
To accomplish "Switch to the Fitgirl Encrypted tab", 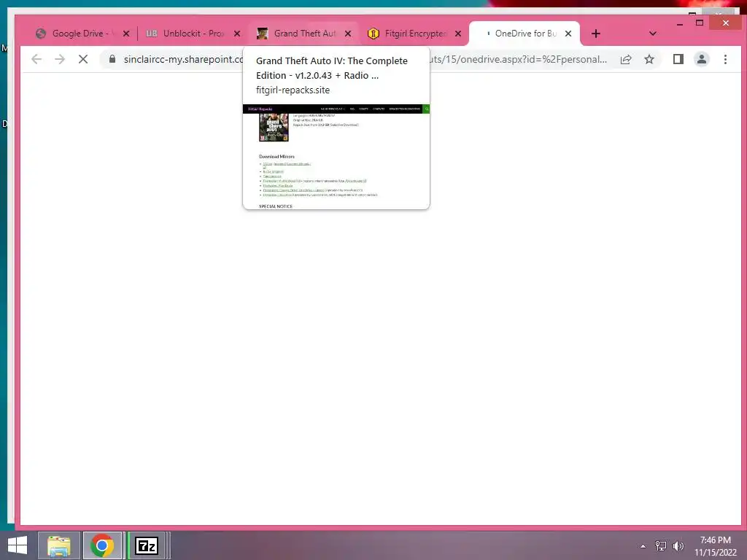I will point(415,34).
